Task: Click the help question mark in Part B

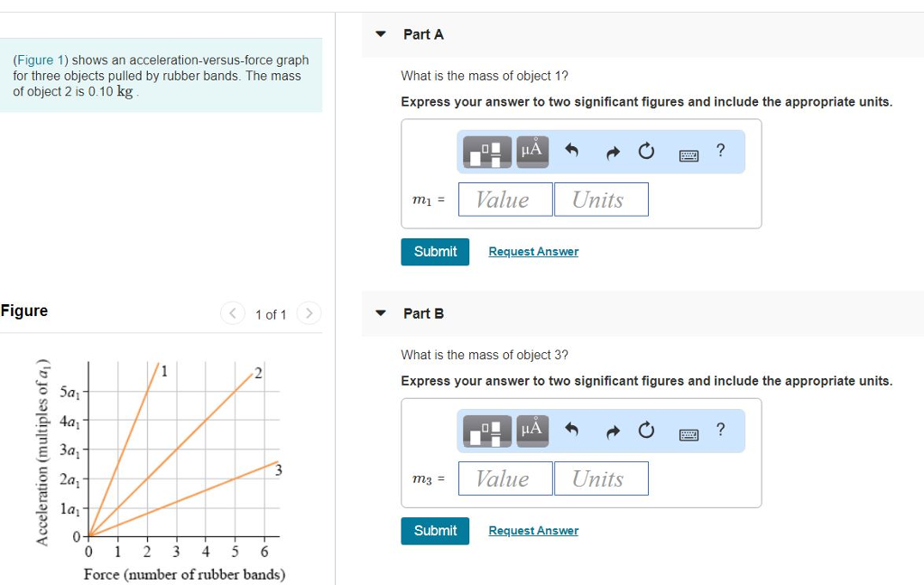Action: click(x=719, y=430)
